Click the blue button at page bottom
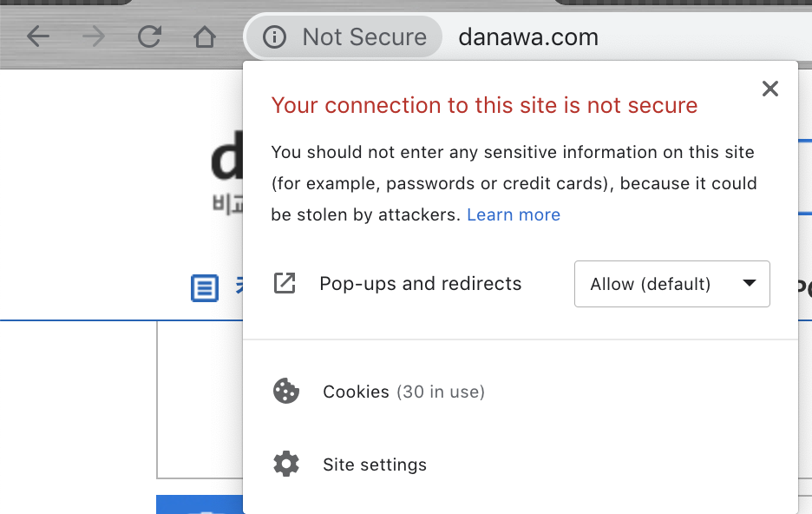Image resolution: width=812 pixels, height=514 pixels. [x=200, y=504]
